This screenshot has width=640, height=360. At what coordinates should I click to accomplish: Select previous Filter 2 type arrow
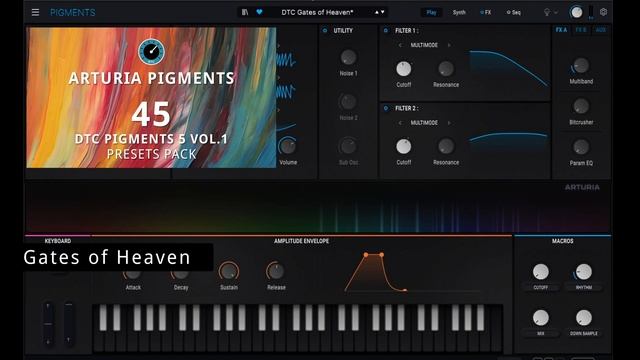coord(400,123)
